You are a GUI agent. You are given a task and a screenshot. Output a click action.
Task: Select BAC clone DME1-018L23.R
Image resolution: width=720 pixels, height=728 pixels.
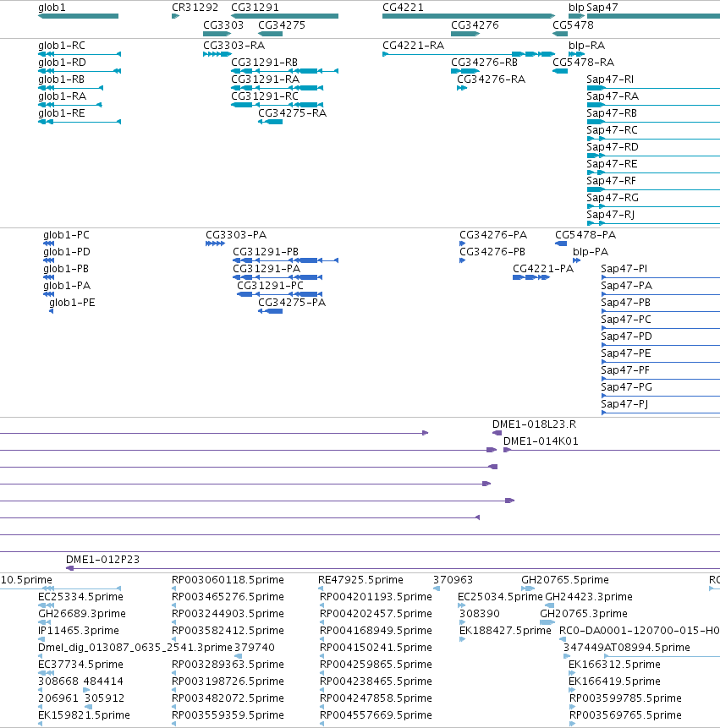pos(534,424)
